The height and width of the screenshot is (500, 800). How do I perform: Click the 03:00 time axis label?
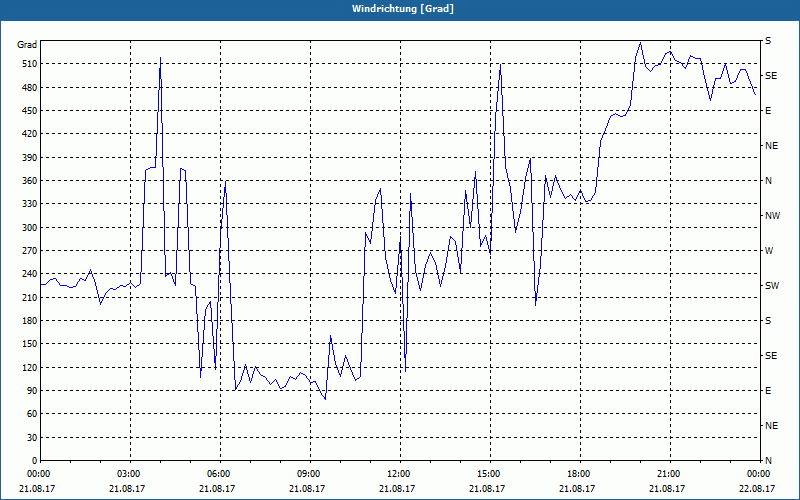click(128, 473)
